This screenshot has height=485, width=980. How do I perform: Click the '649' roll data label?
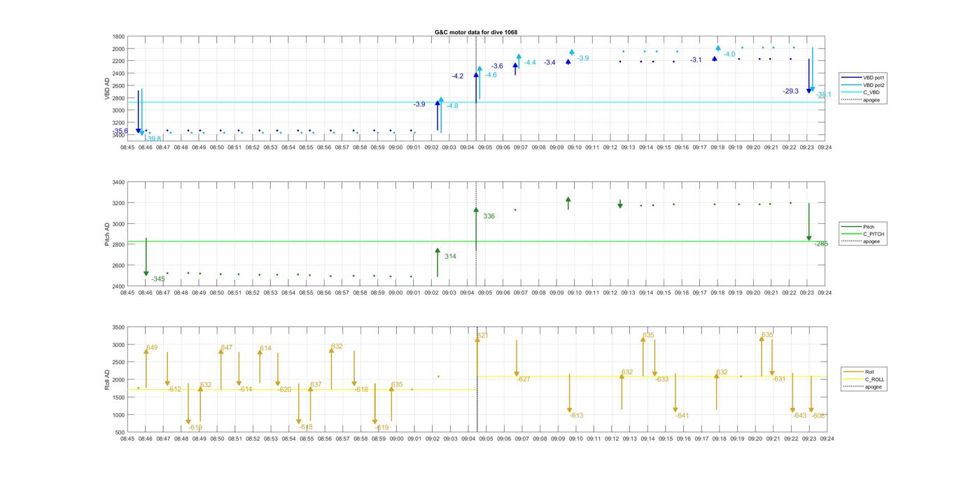tap(152, 348)
